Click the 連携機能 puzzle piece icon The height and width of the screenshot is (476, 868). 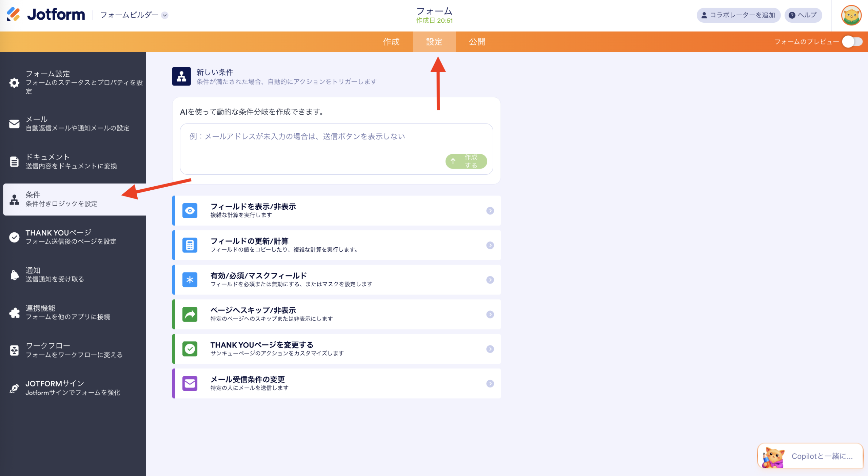click(14, 312)
